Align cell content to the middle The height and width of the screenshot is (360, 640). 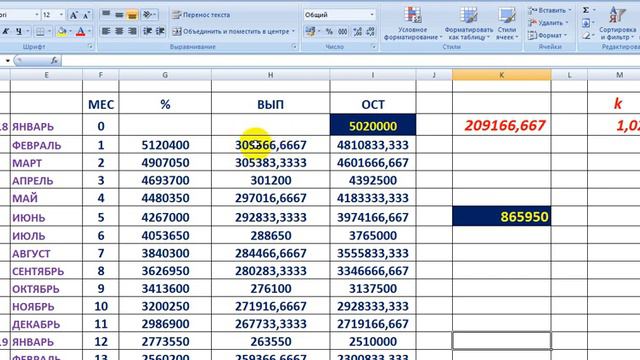click(119, 15)
